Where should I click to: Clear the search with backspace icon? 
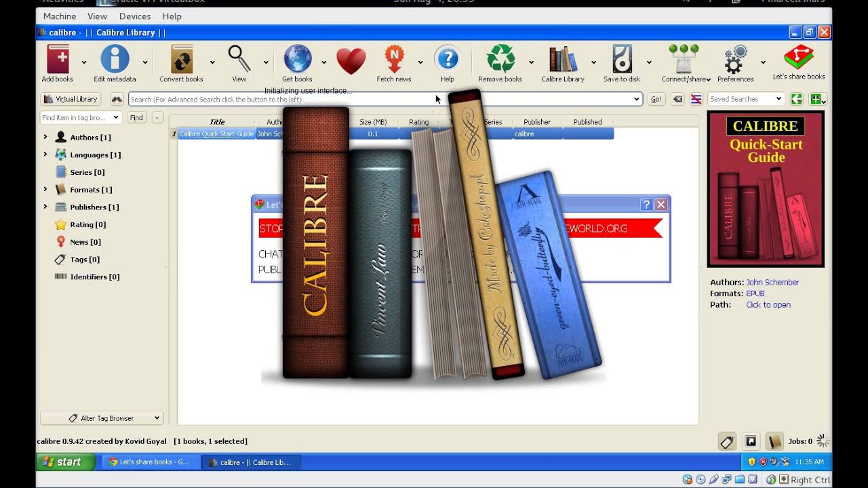coord(677,99)
